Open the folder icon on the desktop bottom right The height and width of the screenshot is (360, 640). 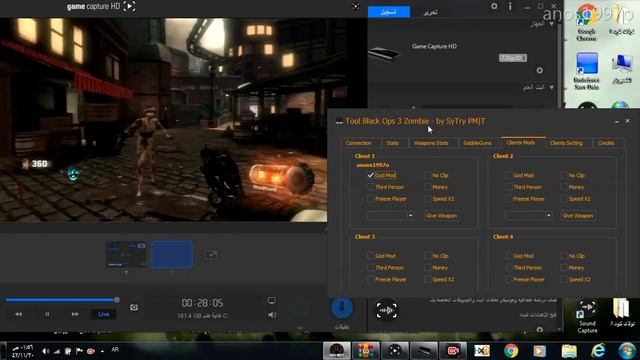[622, 313]
